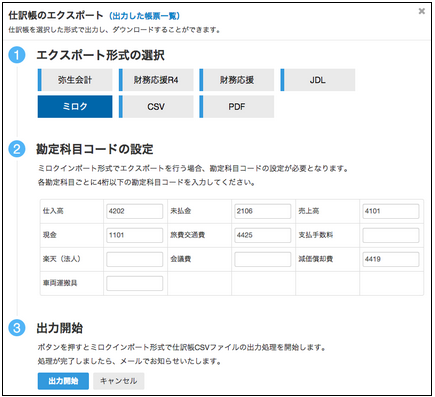Click the キャンセル button
The image size is (435, 397).
(119, 381)
